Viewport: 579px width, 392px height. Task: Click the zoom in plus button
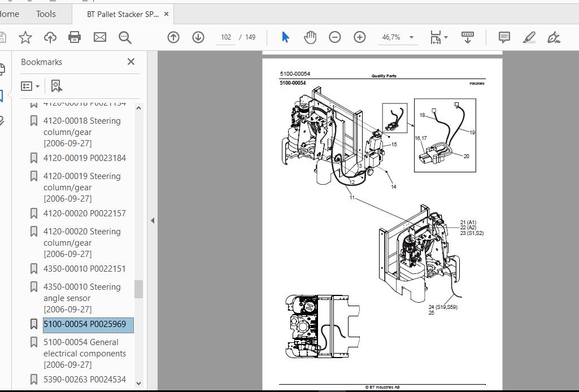(x=360, y=37)
